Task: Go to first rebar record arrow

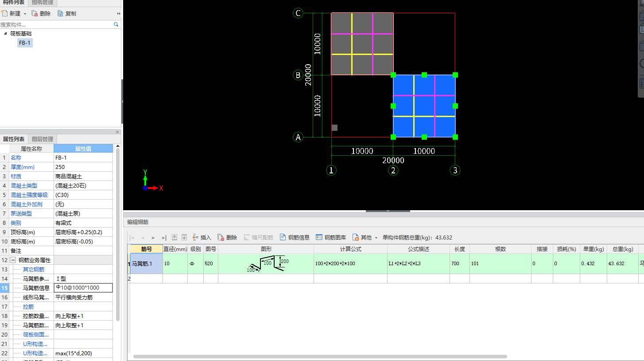Action: (x=132, y=238)
